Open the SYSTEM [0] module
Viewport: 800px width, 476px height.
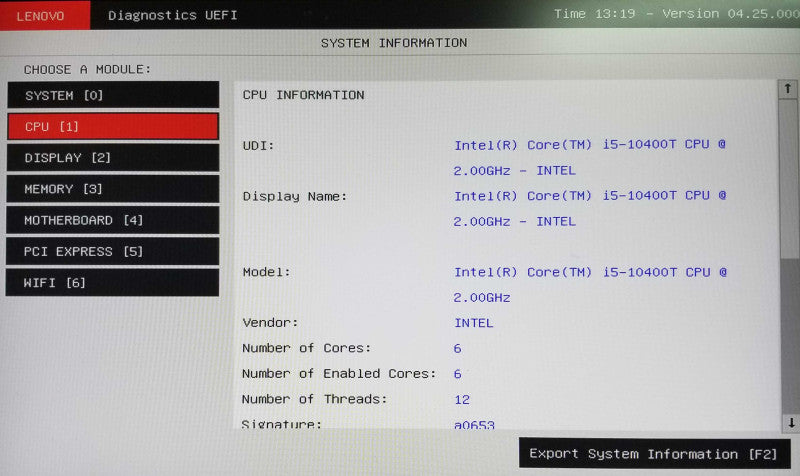click(x=113, y=95)
